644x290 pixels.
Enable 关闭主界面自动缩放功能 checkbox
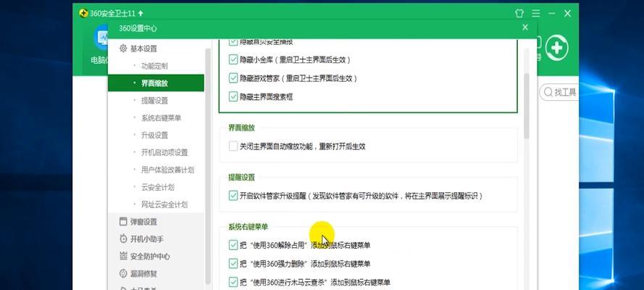[233, 146]
